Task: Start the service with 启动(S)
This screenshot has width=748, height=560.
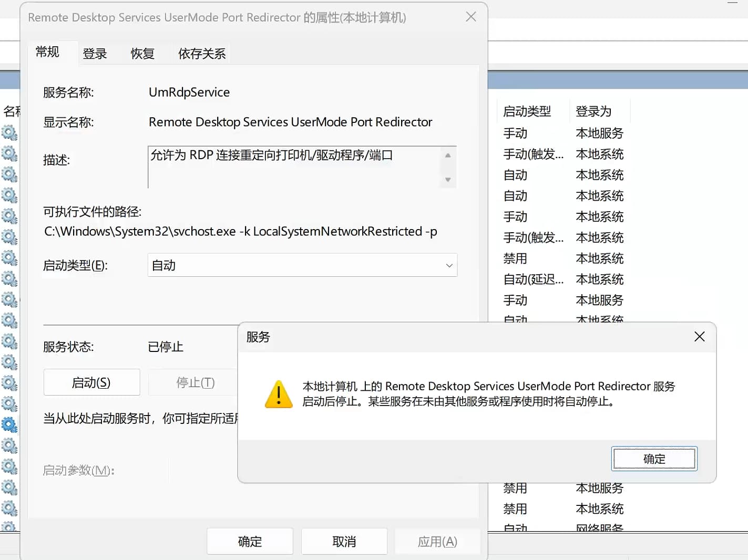Action: point(91,382)
